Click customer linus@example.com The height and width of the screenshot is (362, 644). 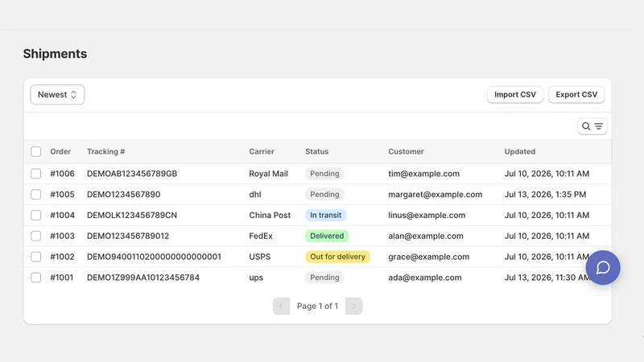coord(427,215)
